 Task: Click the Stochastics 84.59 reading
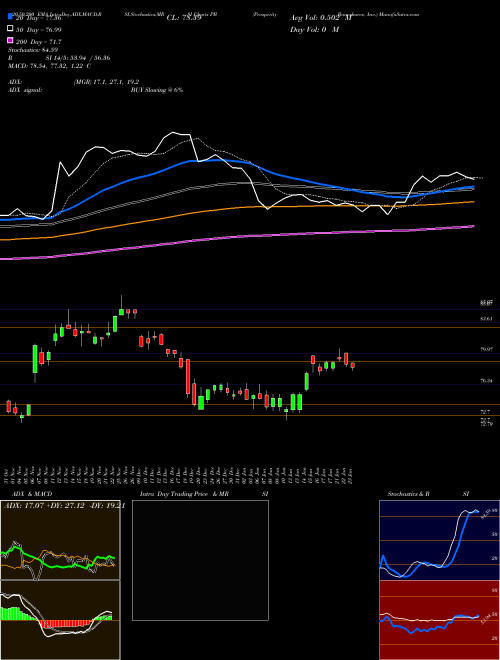[x=33, y=50]
